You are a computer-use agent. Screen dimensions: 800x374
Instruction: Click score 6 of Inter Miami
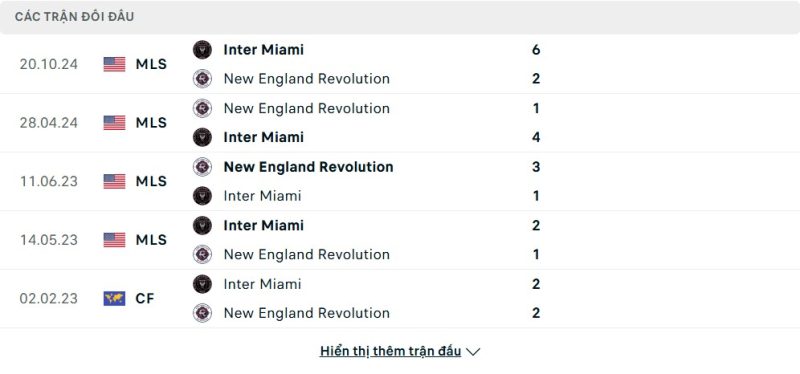point(536,49)
